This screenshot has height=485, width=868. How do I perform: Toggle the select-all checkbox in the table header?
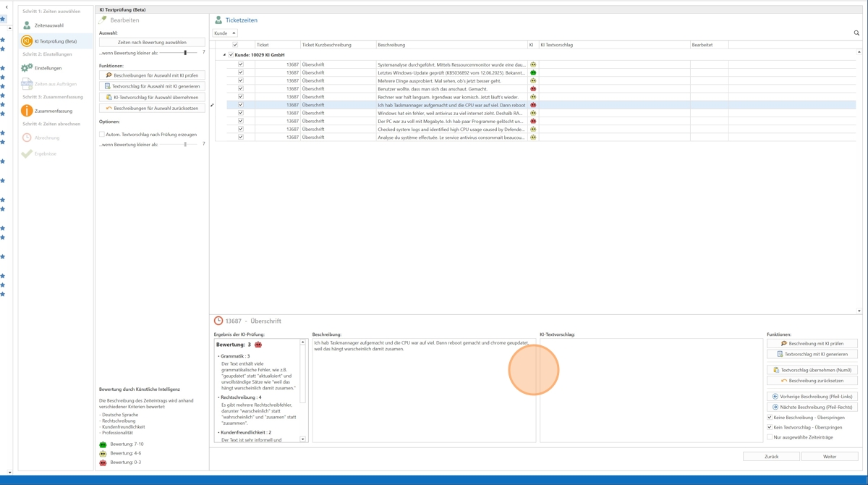[x=234, y=45]
